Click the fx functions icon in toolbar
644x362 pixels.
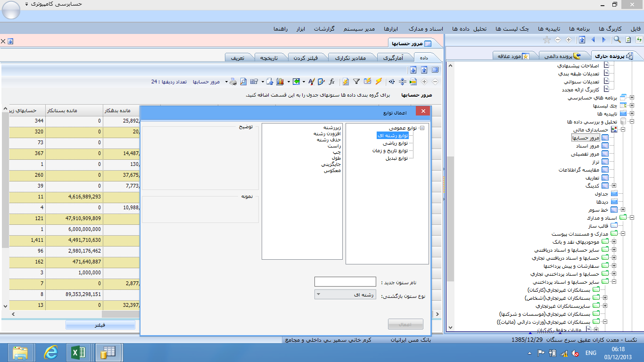(x=332, y=82)
